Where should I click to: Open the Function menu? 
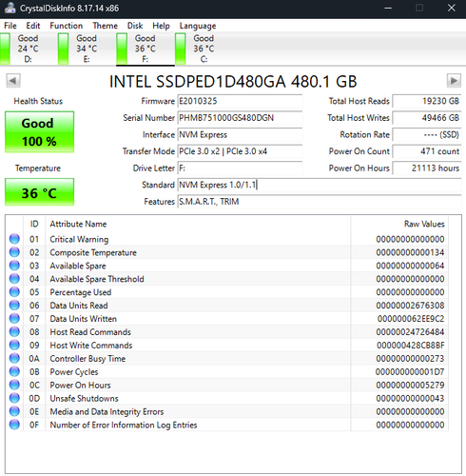[x=66, y=26]
